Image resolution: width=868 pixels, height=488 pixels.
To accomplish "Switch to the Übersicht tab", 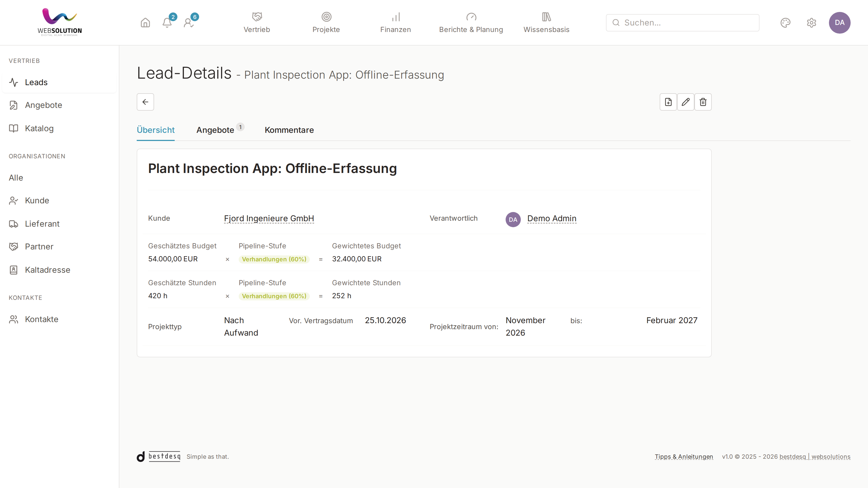I will point(156,130).
